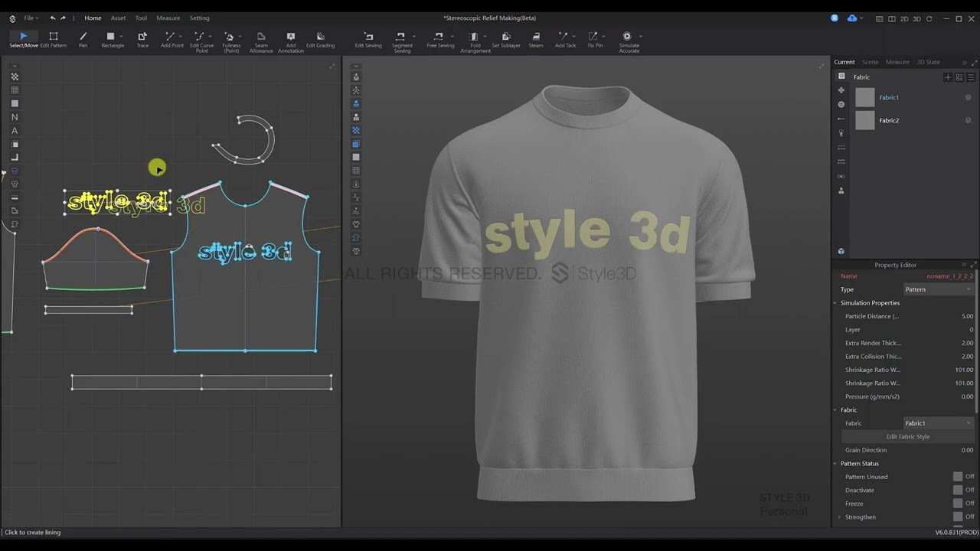Viewport: 980px width, 551px height.
Task: Open Simulate Accurate dropdown arrow
Action: (640, 36)
